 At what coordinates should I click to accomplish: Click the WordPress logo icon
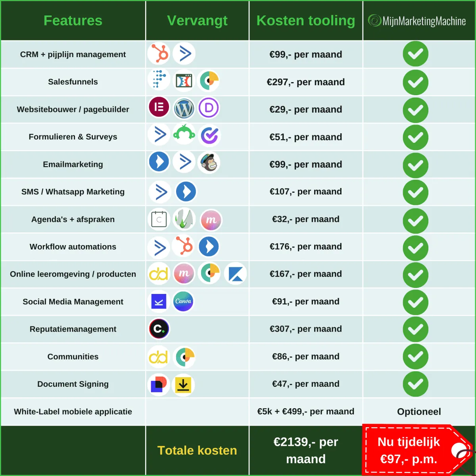point(184,108)
